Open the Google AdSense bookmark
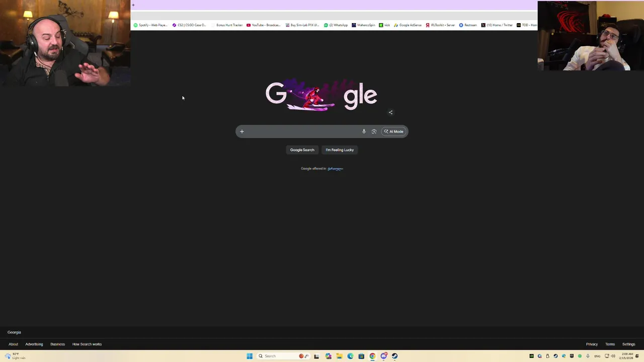Screen dimensions: 644x362 (408, 25)
